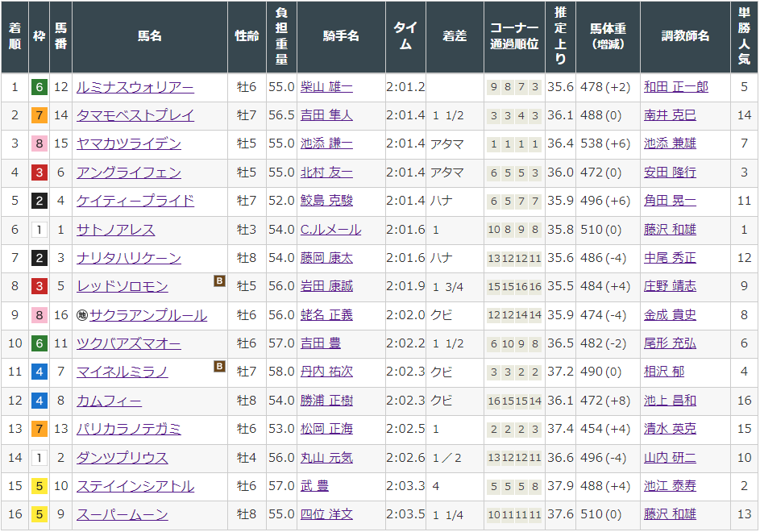Open trainer 金成 貴史 link

tap(670, 315)
